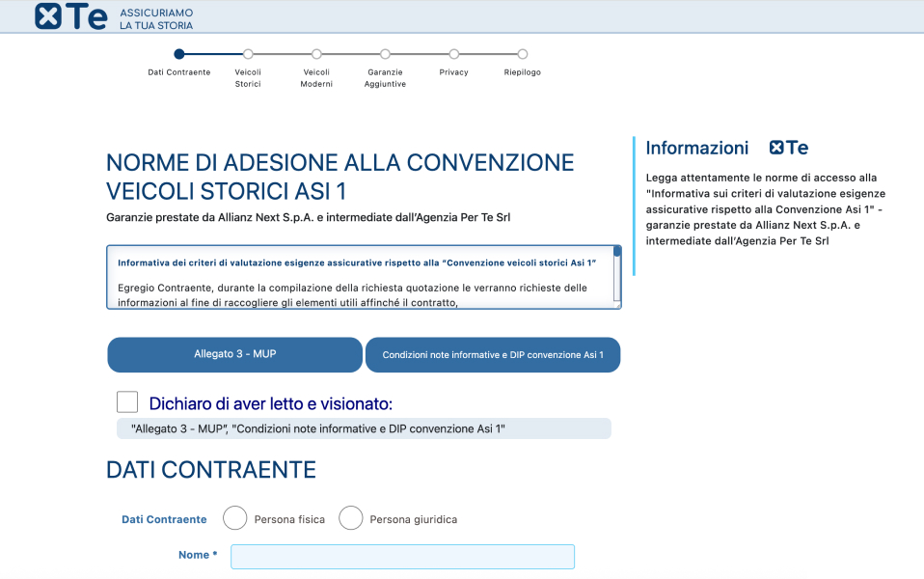Go to the Riepilogo step
This screenshot has width=924, height=579.
click(x=522, y=54)
